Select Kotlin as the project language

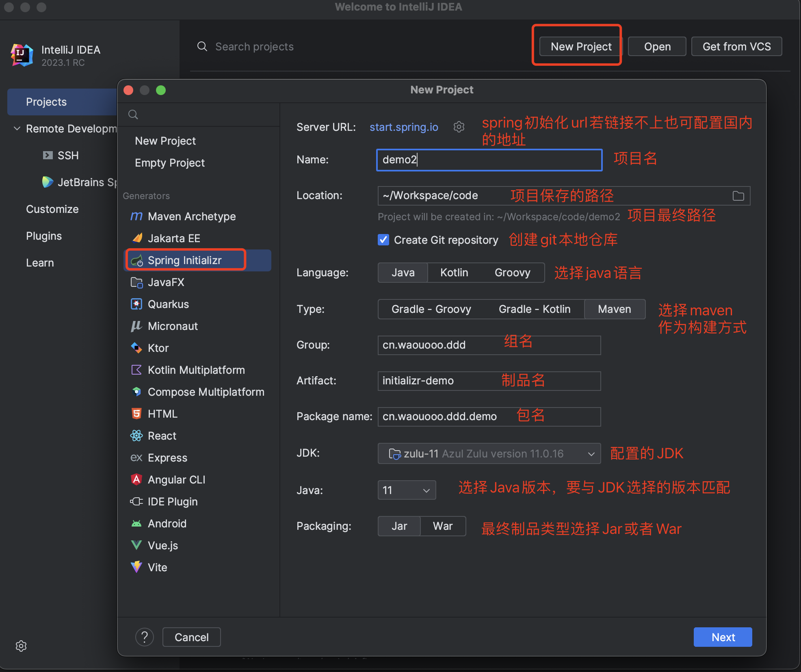tap(454, 272)
